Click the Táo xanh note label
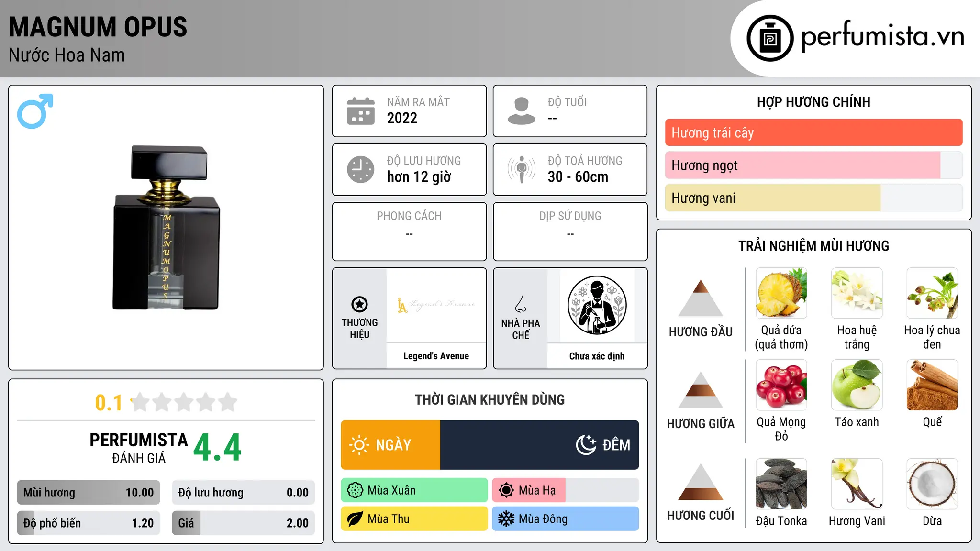This screenshot has width=980, height=551. 857,422
